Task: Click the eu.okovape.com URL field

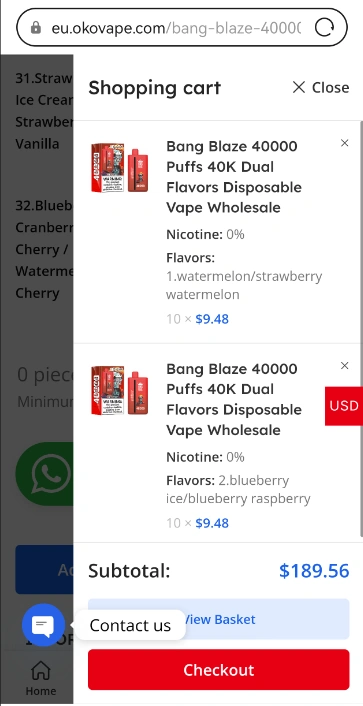Action: click(x=176, y=28)
